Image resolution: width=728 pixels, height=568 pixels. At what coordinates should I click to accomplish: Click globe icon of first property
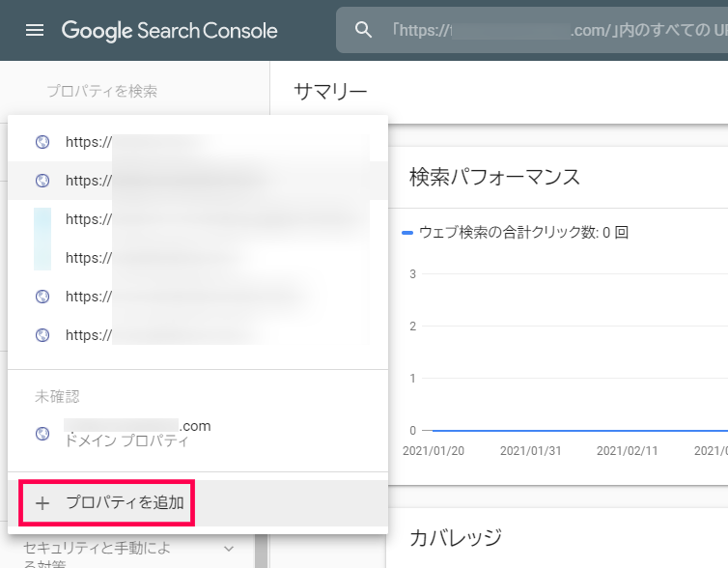42,142
